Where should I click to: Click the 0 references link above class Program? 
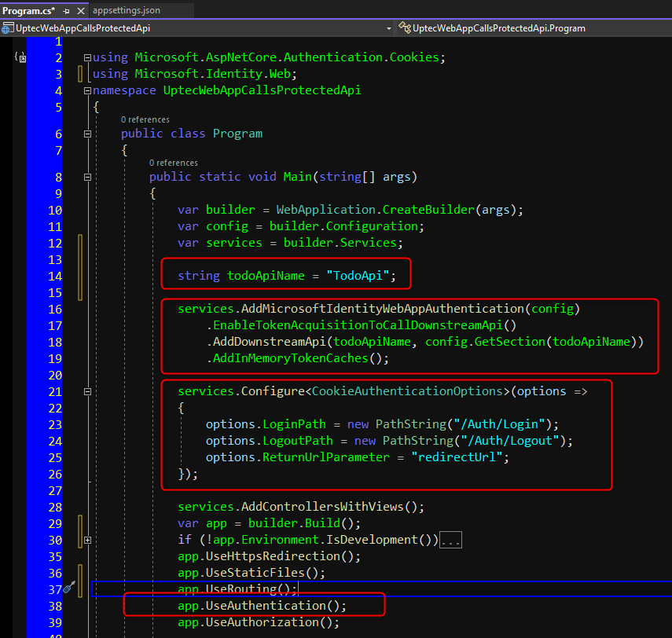point(145,119)
